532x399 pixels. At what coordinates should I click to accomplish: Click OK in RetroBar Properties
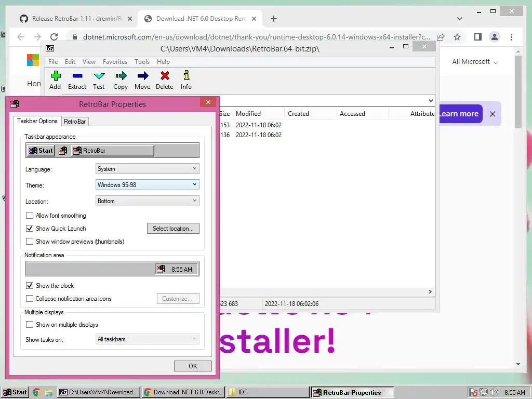point(193,366)
